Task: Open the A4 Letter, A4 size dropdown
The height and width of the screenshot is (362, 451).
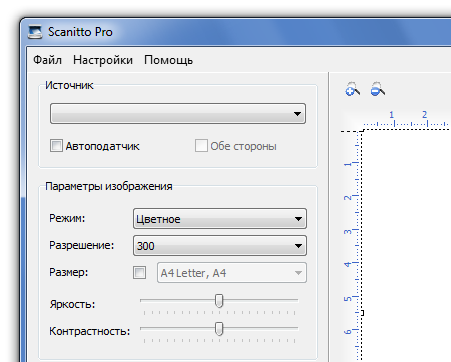Action: (x=232, y=273)
